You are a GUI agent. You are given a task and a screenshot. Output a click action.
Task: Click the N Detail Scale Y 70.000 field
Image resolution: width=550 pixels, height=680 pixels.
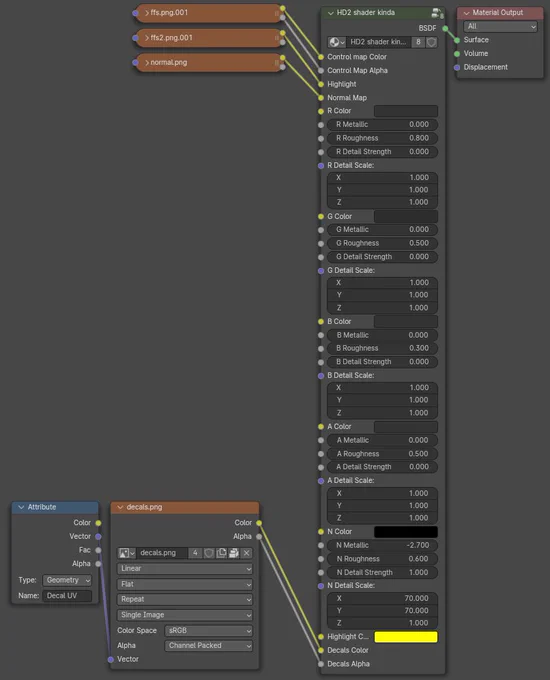(x=382, y=611)
